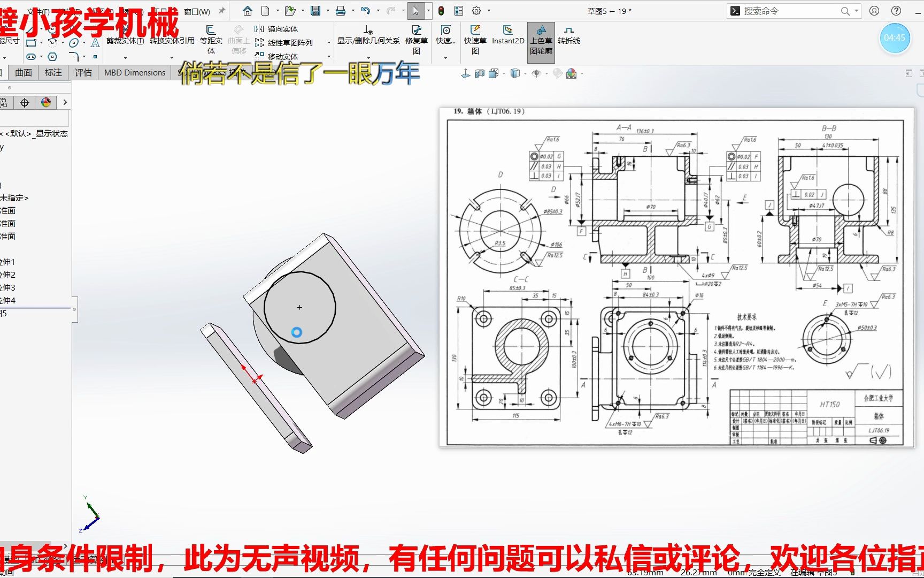The width and height of the screenshot is (924, 578).
Task: Click the Rebuild traffic light icon
Action: (x=441, y=11)
